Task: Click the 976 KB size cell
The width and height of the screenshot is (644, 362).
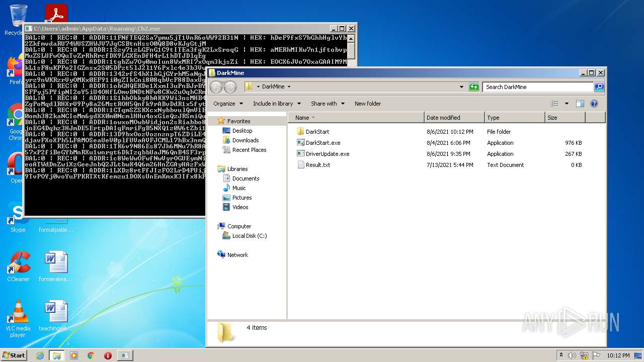Action: point(573,143)
